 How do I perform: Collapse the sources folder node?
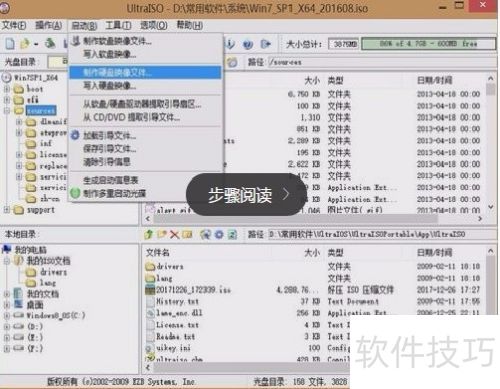(x=7, y=110)
